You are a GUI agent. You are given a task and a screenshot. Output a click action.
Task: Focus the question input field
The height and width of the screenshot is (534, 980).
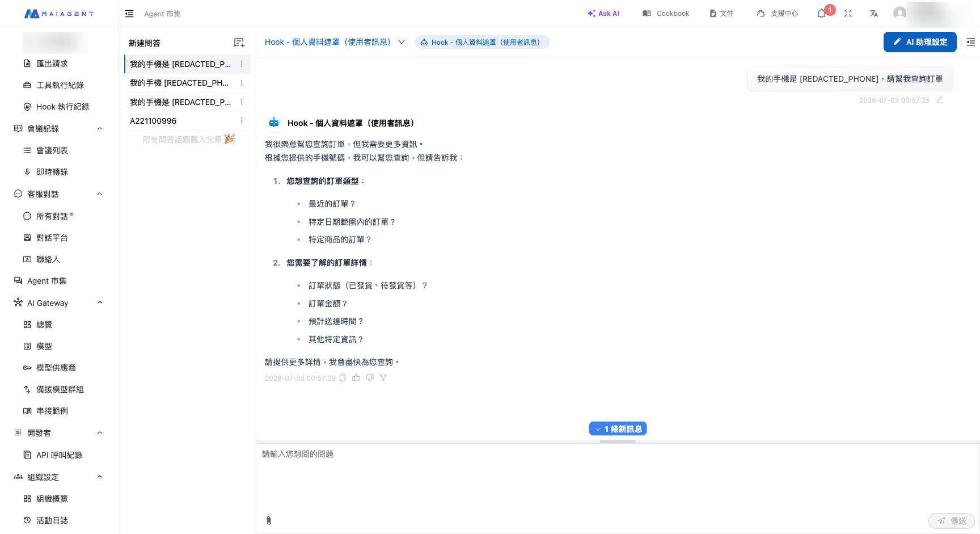[618, 477]
